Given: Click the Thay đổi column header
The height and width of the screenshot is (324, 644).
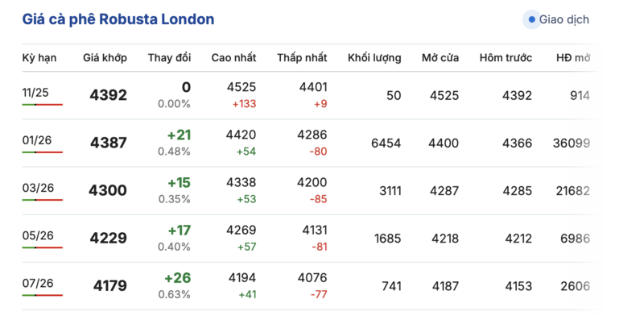Looking at the screenshot, I should (169, 58).
